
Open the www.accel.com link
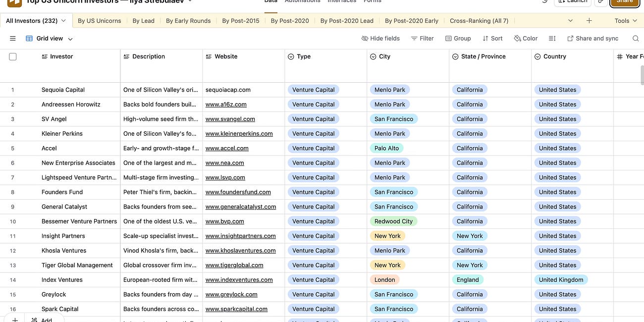coord(227,148)
